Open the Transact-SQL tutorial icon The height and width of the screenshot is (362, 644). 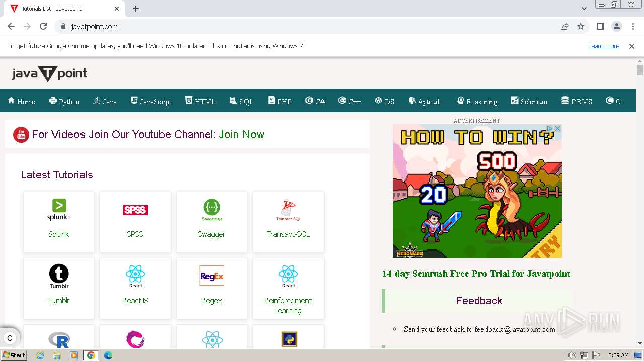(x=288, y=210)
